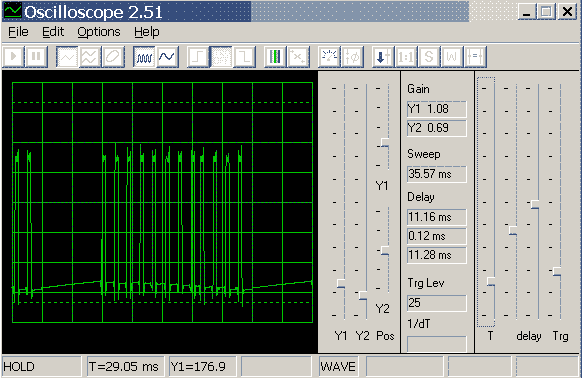Choose the smooth single-wave icon
The image size is (582, 378).
[x=167, y=57]
